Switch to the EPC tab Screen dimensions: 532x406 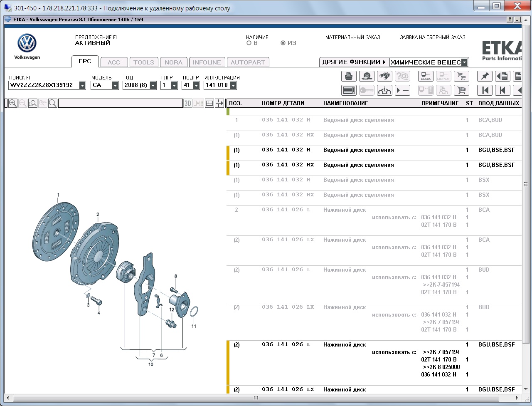(85, 62)
